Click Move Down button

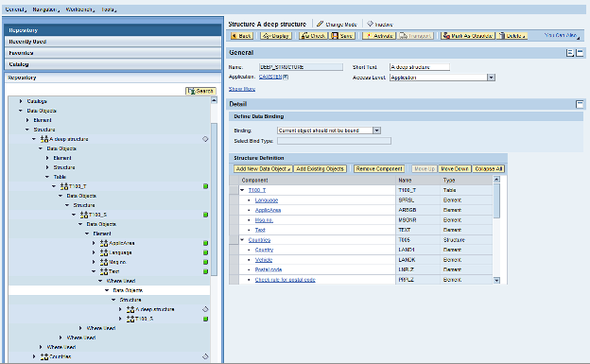click(x=455, y=169)
